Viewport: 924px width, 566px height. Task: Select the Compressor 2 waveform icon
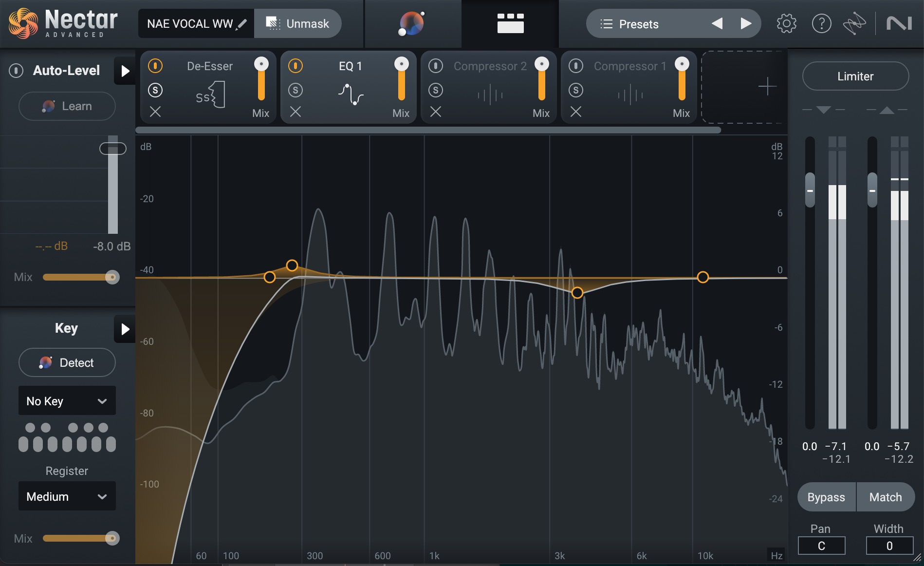click(490, 94)
